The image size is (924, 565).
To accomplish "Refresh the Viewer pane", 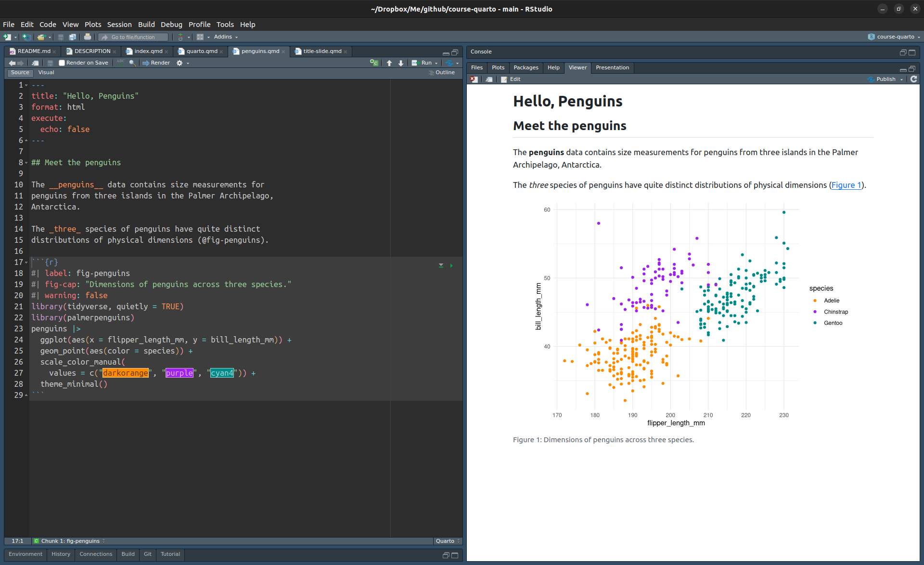I will pos(913,79).
